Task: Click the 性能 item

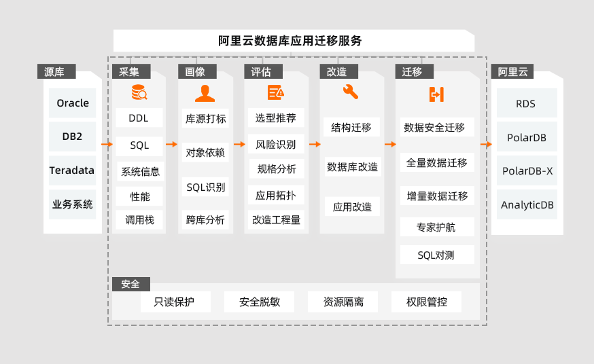Action: (x=139, y=196)
